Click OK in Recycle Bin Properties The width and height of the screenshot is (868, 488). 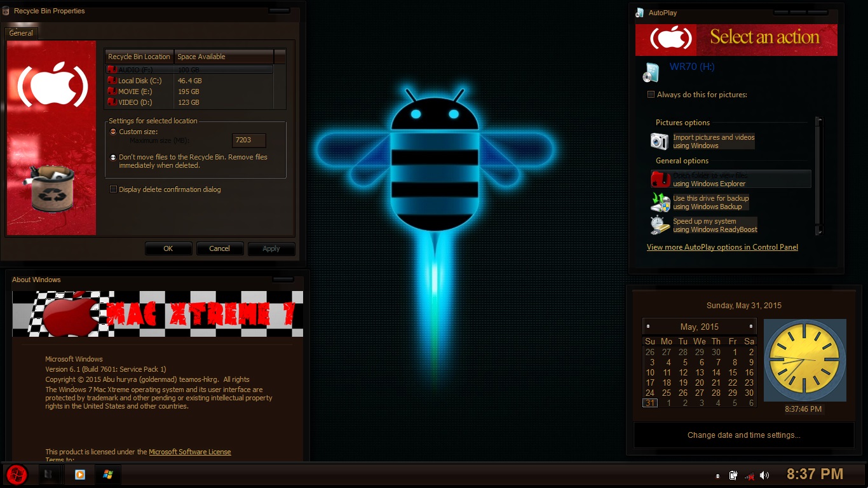tap(168, 248)
